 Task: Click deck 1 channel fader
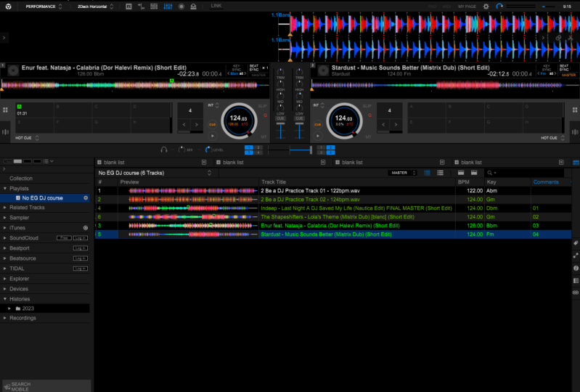coord(281,124)
